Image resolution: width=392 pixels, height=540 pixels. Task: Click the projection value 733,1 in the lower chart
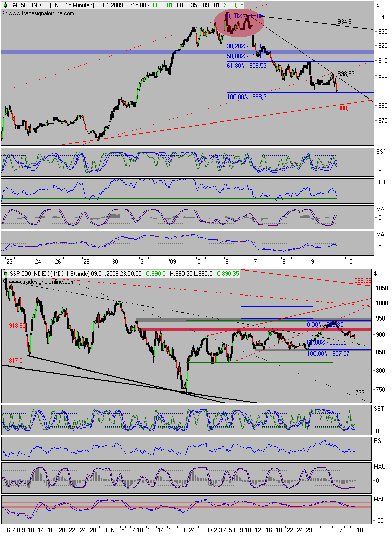362,392
